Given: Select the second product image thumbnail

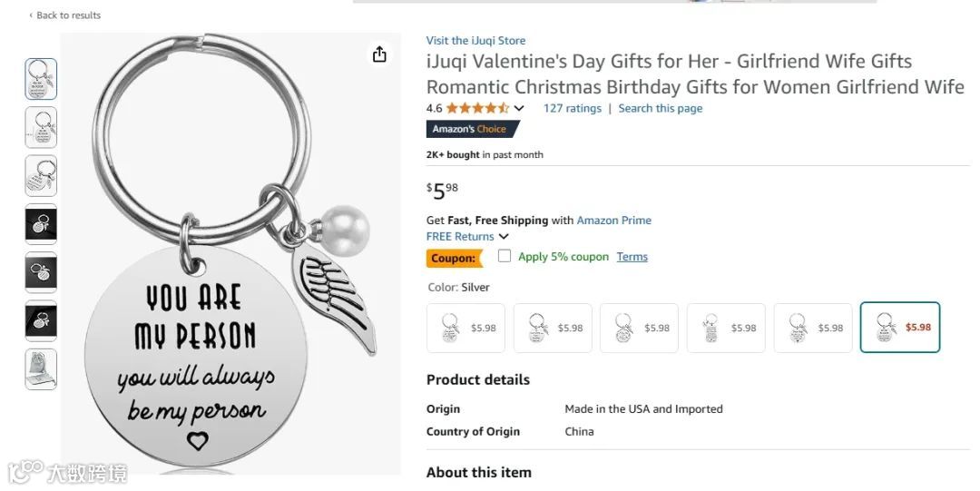Looking at the screenshot, I should point(41,127).
